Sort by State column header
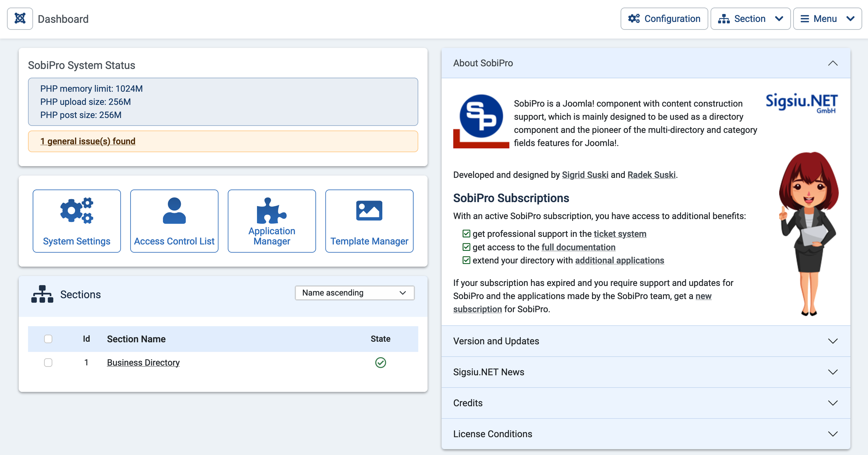Image resolution: width=868 pixels, height=455 pixels. [x=380, y=339]
